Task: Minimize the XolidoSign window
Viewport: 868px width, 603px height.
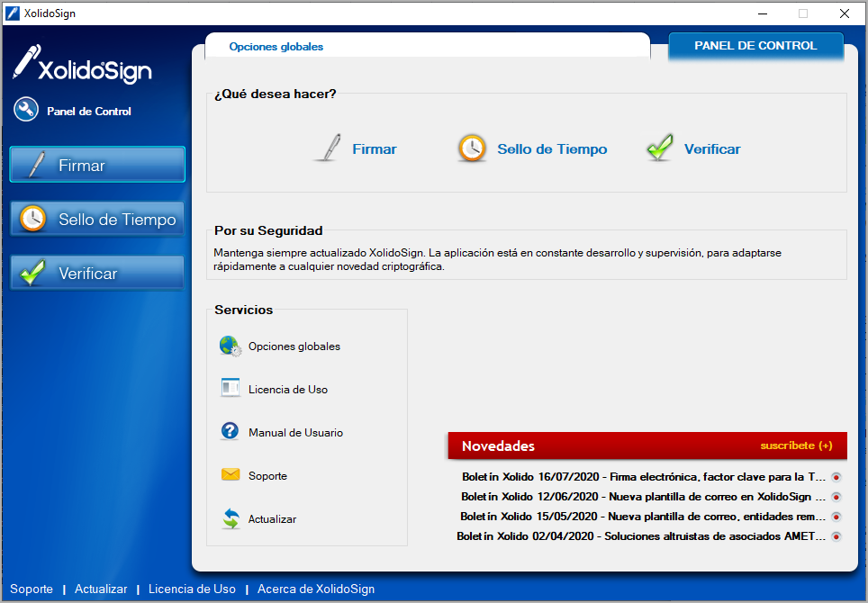Action: [763, 13]
